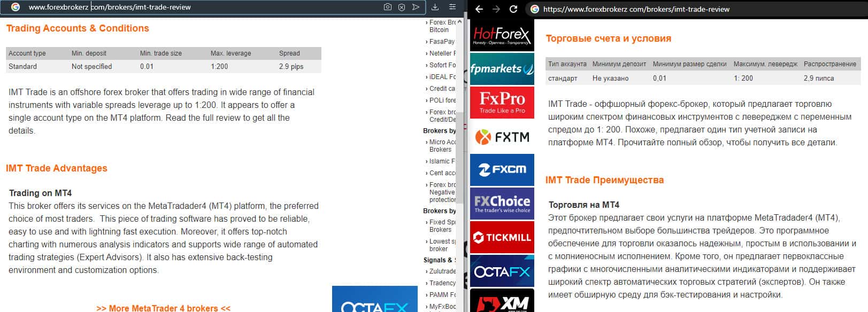Screen dimensions: 868x312
Task: Open the Cent account sidebar link
Action: (x=442, y=173)
